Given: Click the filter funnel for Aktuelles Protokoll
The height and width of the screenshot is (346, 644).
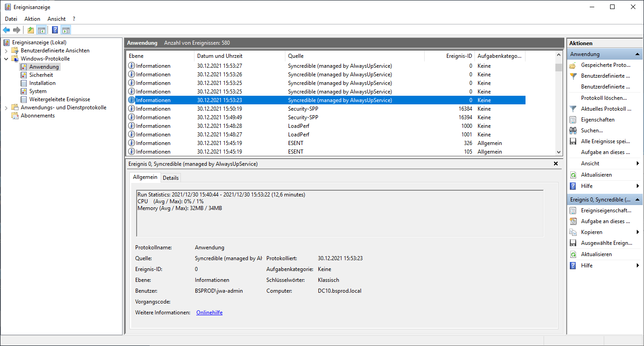Looking at the screenshot, I should coord(573,109).
